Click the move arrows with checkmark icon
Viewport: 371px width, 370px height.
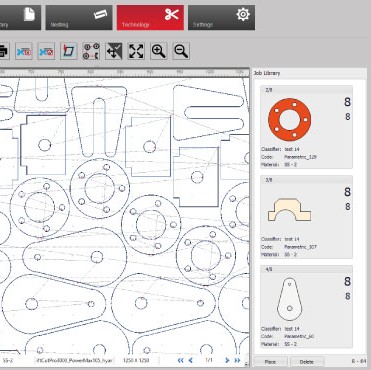(x=114, y=51)
